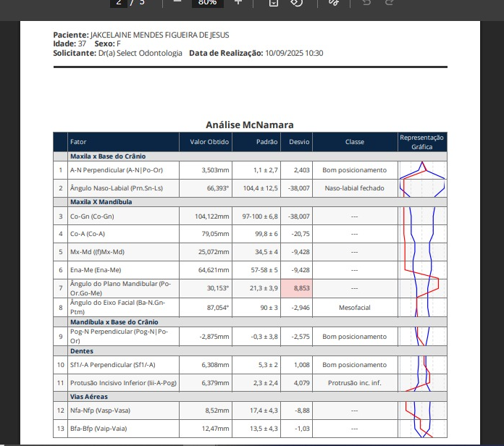Viewport: 504px width, 446px height.
Task: Click the 'Co-Gn (Co-Gn)' factor cell
Action: [x=123, y=216]
